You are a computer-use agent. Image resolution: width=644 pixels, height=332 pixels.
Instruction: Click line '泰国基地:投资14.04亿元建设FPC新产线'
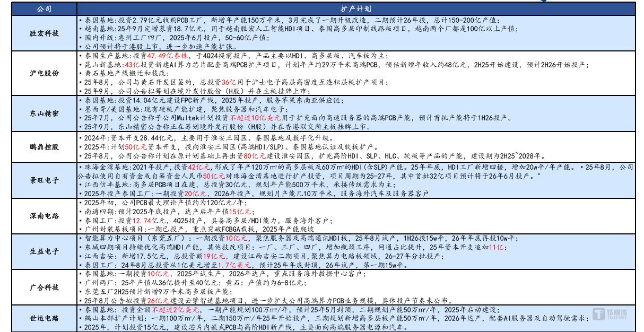click(211, 100)
